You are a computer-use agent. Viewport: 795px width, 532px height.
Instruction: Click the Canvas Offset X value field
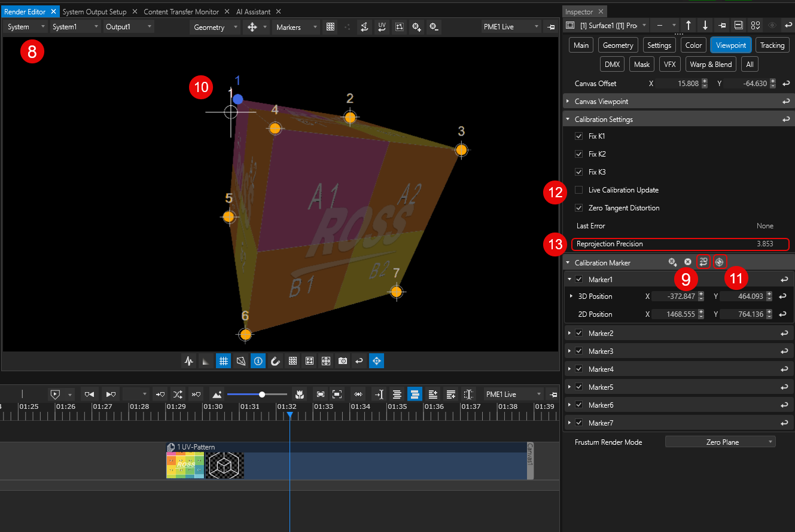coord(678,84)
